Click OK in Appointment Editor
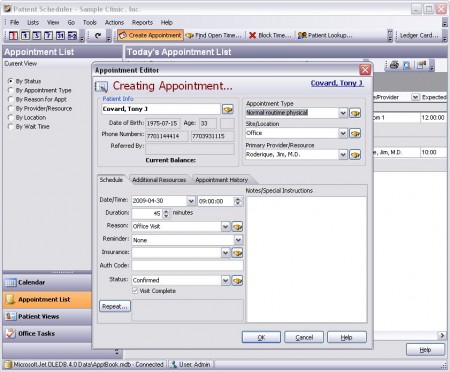This screenshot has width=450, height=372. 261,337
